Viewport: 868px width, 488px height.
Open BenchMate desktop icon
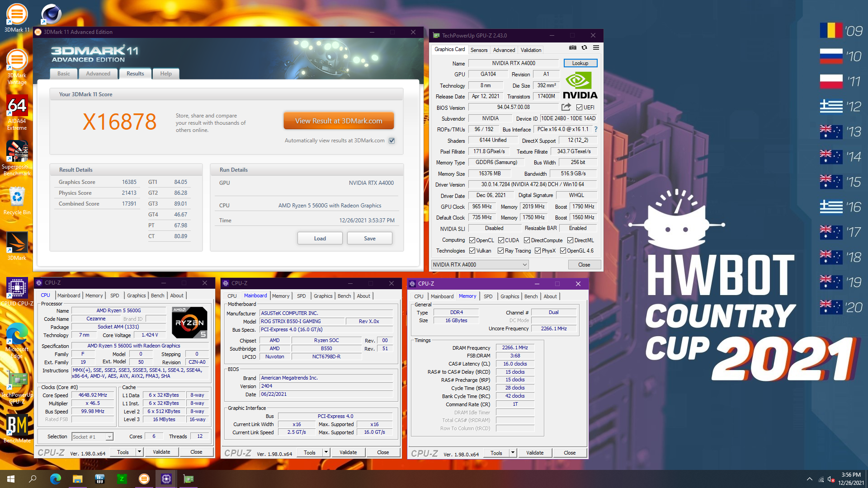point(17,429)
